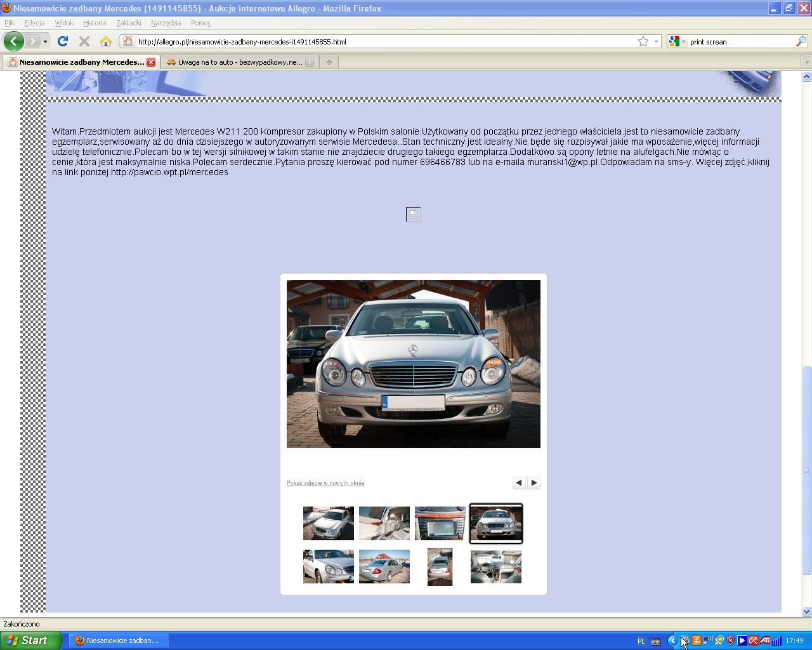Viewport: 812px width, 650px height.
Task: Click the Stop loading icon
Action: 84,41
